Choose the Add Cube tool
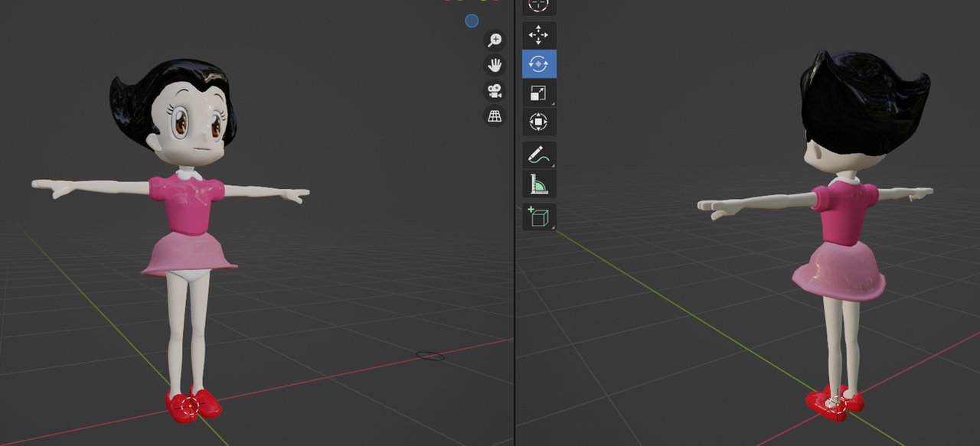This screenshot has width=980, height=446. [x=539, y=217]
